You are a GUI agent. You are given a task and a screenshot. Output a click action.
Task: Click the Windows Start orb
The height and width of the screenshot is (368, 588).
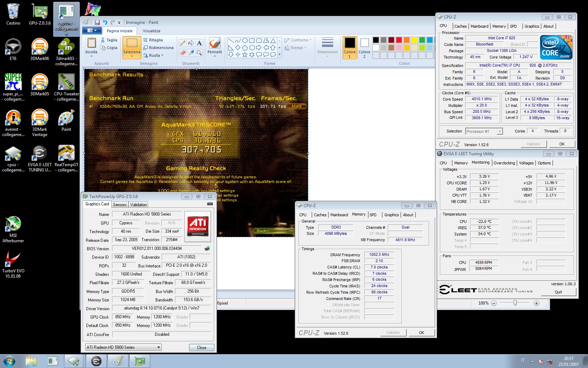[x=9, y=361]
